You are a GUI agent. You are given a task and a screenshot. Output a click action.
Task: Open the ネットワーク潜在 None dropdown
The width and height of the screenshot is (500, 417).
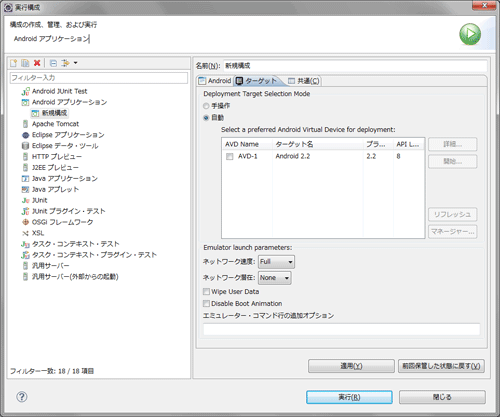click(x=275, y=278)
